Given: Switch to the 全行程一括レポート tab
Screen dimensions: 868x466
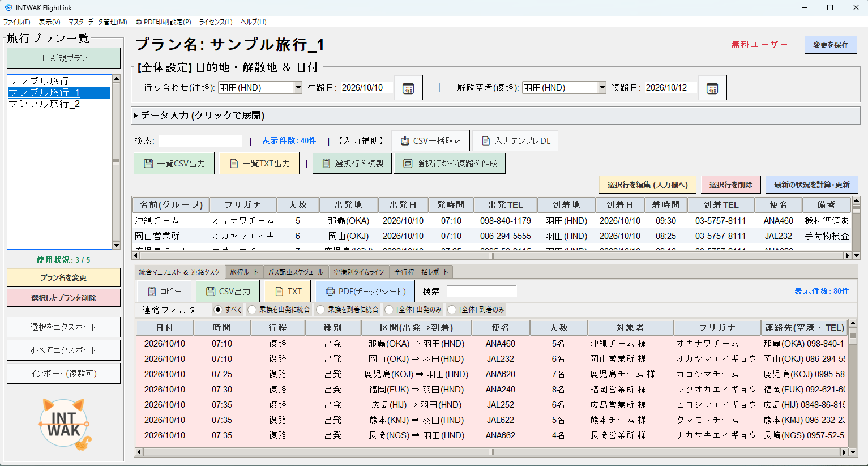Looking at the screenshot, I should click(x=421, y=272).
